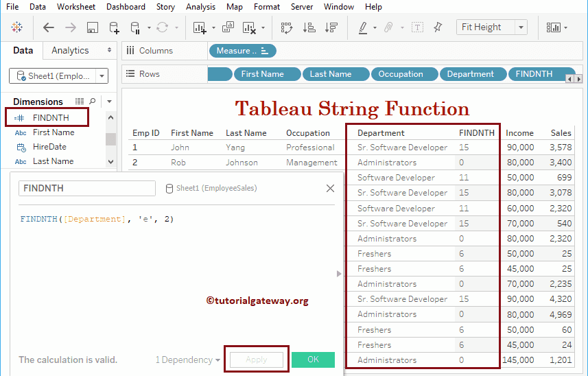The height and width of the screenshot is (376, 588).
Task: Click the Sheet1 (EmployeeSales) source label
Action: click(216, 188)
